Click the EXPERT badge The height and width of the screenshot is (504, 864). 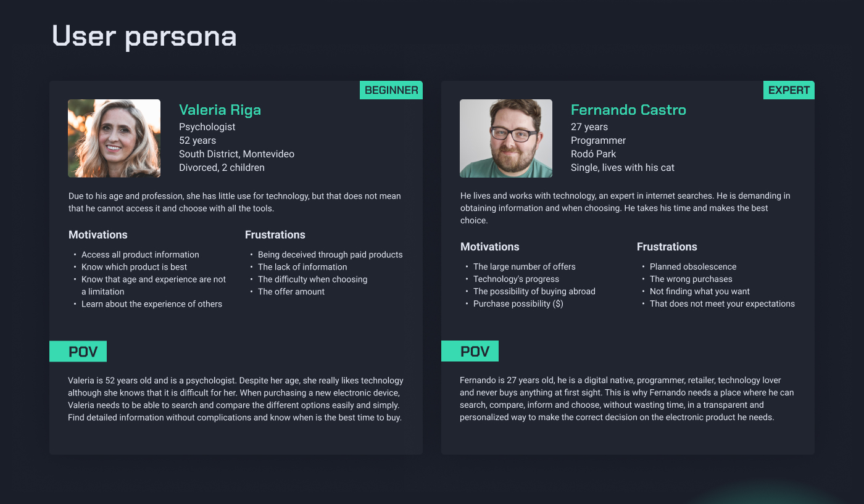coord(789,90)
